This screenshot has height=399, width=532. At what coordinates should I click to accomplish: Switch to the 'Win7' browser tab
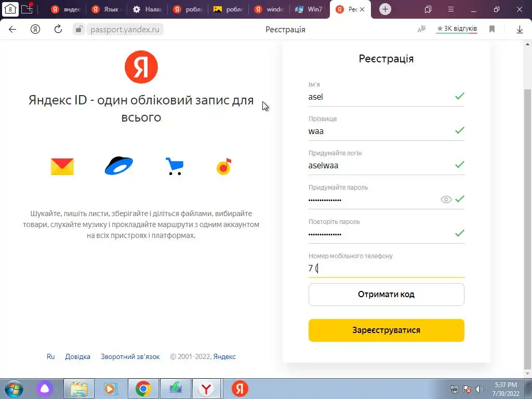coord(310,9)
